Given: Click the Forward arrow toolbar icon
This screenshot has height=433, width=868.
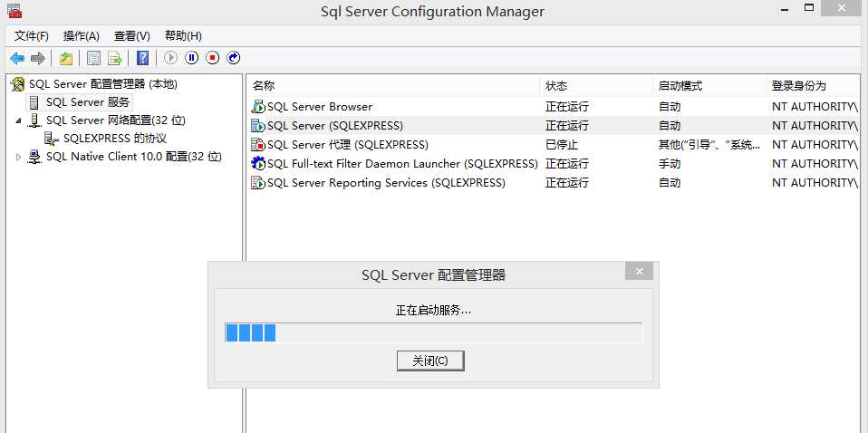Looking at the screenshot, I should click(x=38, y=58).
